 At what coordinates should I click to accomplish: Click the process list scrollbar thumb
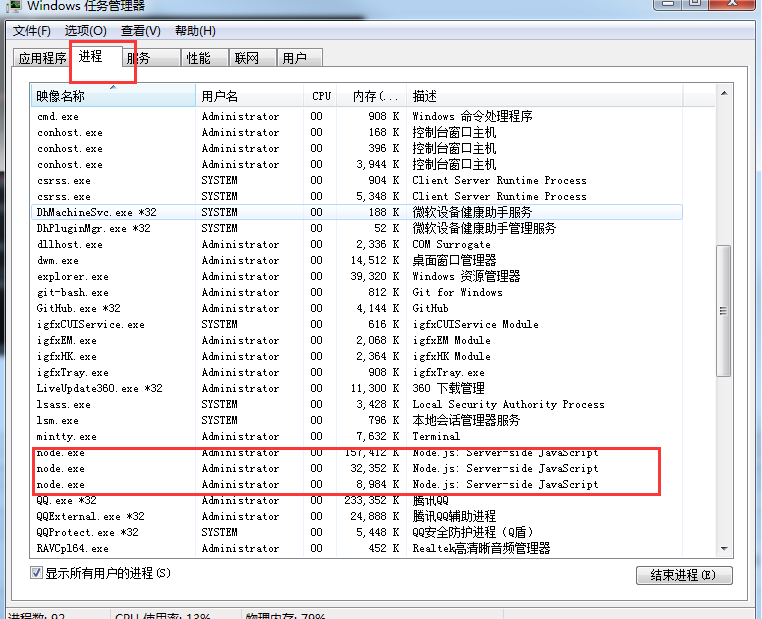pos(724,311)
